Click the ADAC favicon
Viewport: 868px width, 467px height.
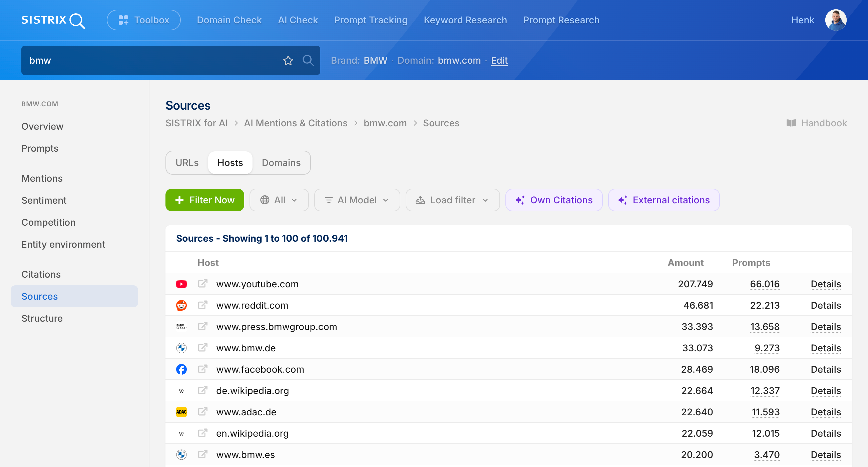pyautogui.click(x=181, y=412)
